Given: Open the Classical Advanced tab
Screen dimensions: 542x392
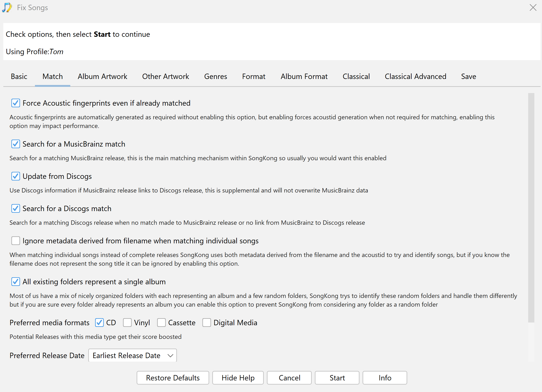Looking at the screenshot, I should pyautogui.click(x=415, y=76).
